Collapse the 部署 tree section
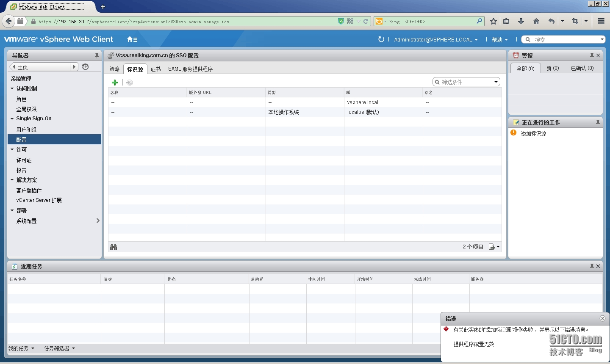The width and height of the screenshot is (610, 364). pyautogui.click(x=12, y=210)
